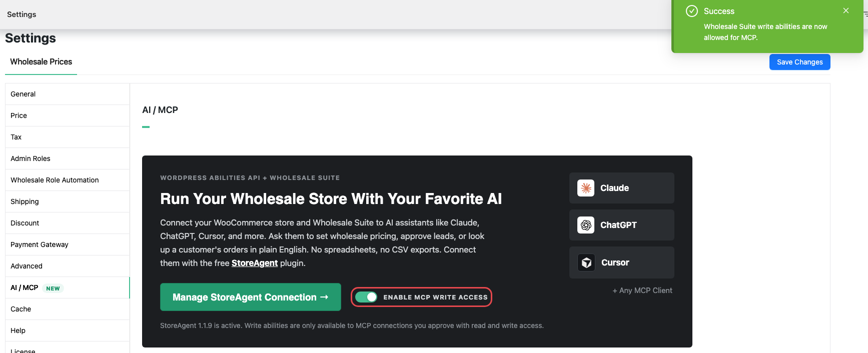The image size is (868, 353).
Task: Open Admin Roles settings section
Action: 68,158
